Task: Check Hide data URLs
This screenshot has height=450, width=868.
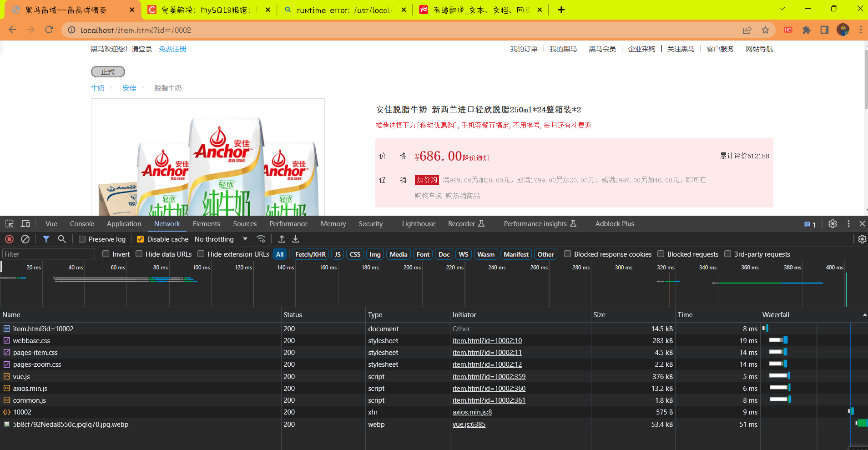Action: pos(139,254)
